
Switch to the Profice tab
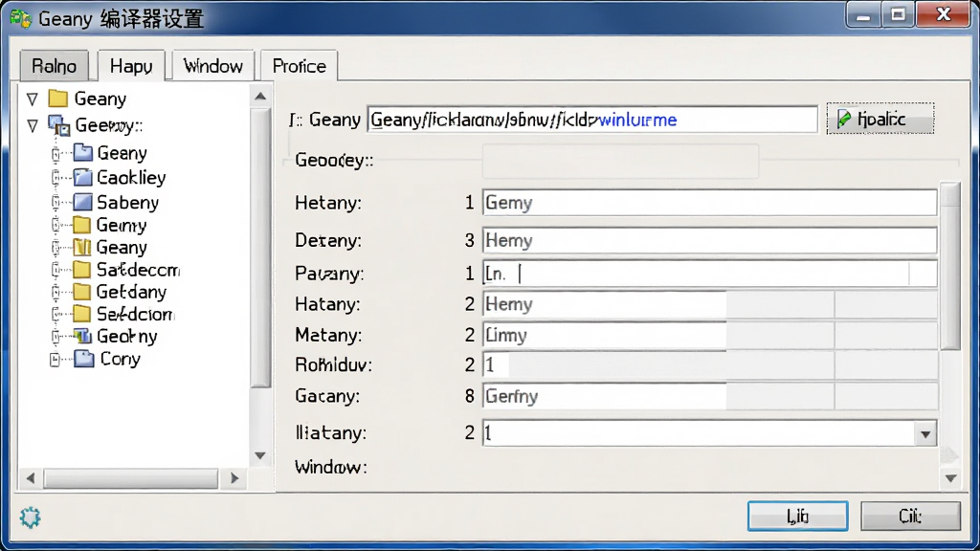pos(300,66)
